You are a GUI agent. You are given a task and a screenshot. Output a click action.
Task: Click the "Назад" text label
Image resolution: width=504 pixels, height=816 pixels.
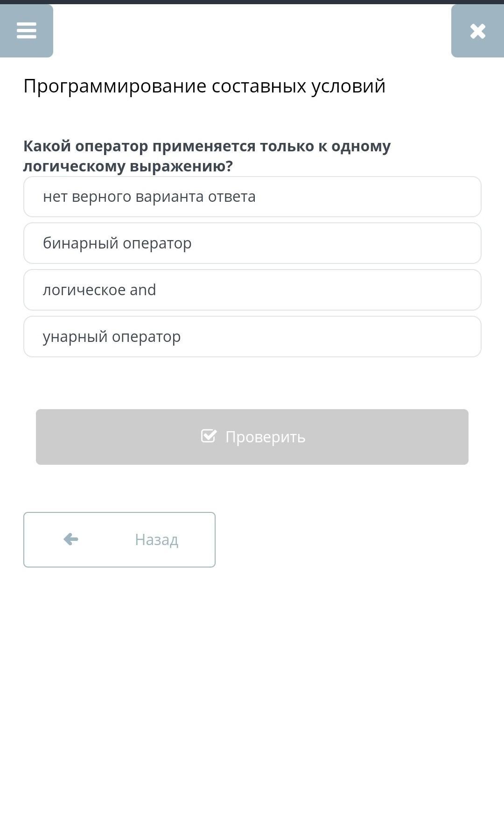tap(156, 540)
